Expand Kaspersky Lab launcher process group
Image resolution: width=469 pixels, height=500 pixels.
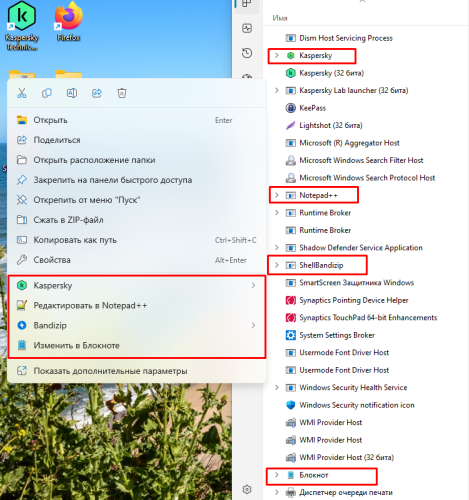276,90
